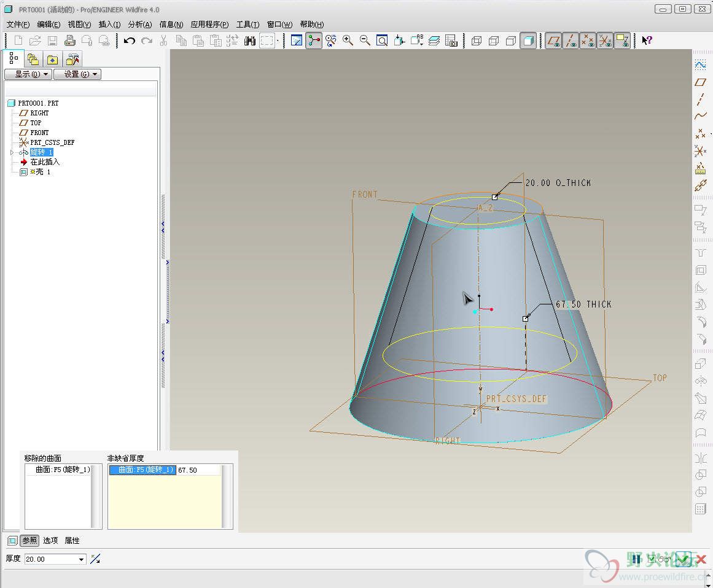
Task: Open the 文件(F) menu
Action: tap(18, 25)
